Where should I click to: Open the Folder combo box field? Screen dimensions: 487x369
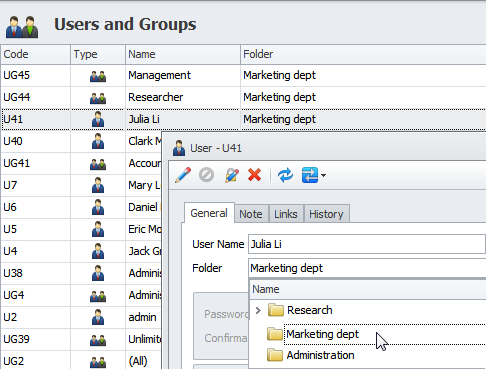click(x=367, y=268)
